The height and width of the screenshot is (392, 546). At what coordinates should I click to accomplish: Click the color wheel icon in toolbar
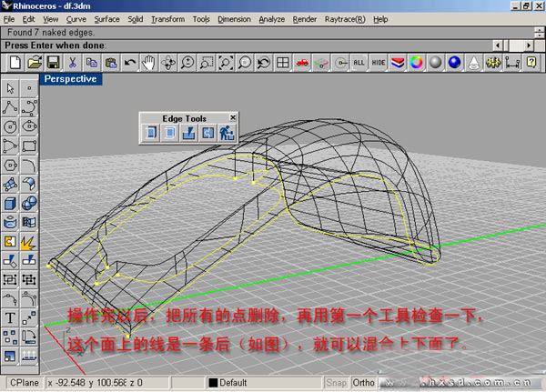coord(417,62)
